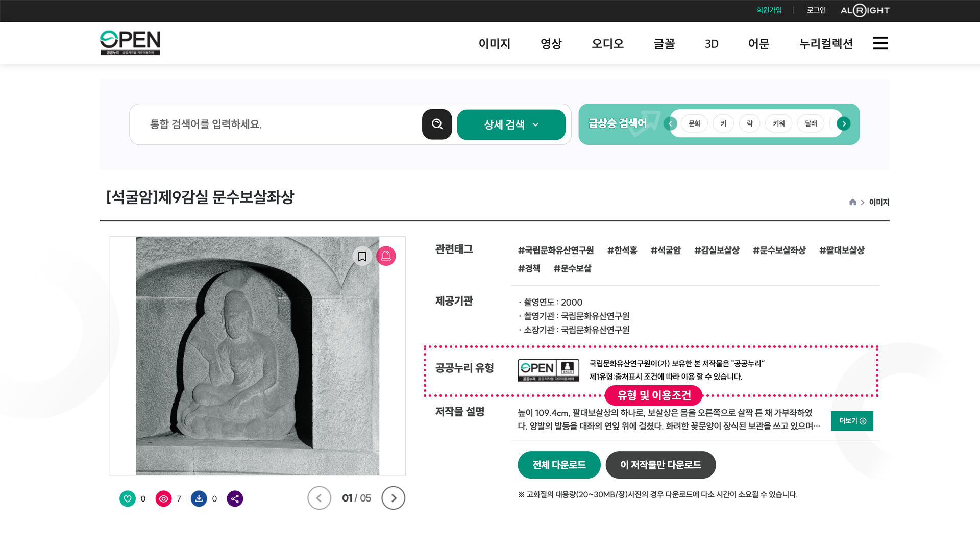The width and height of the screenshot is (980, 551).
Task: Click the #팔대보살상 tag
Action: (x=842, y=251)
